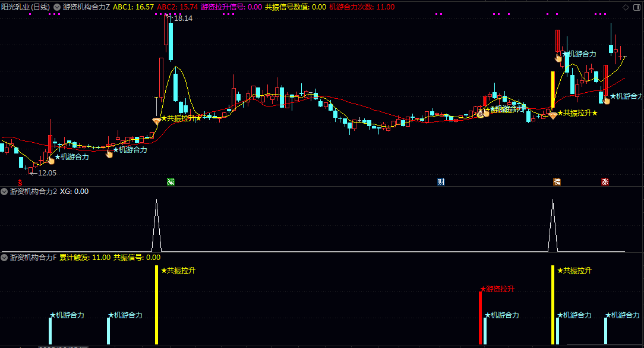
Task: Click the hand icon under tall red candle
Action: (x=558, y=58)
